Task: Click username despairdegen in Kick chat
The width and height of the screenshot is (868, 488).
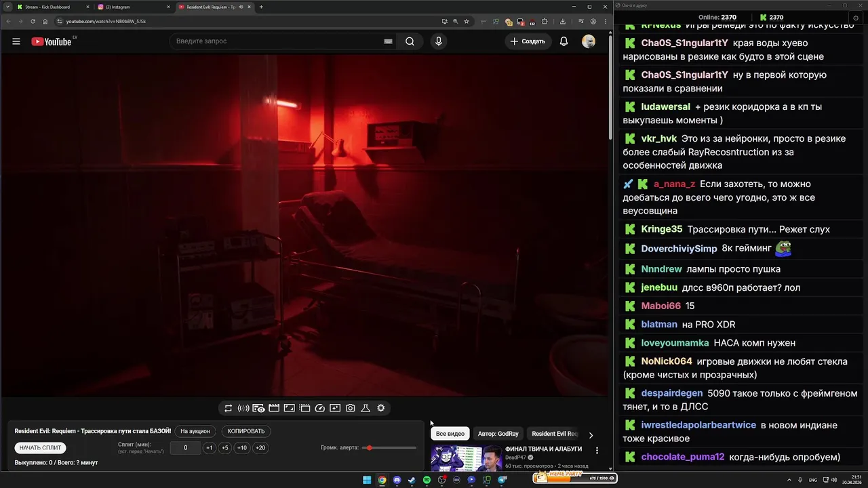Action: pos(671,393)
